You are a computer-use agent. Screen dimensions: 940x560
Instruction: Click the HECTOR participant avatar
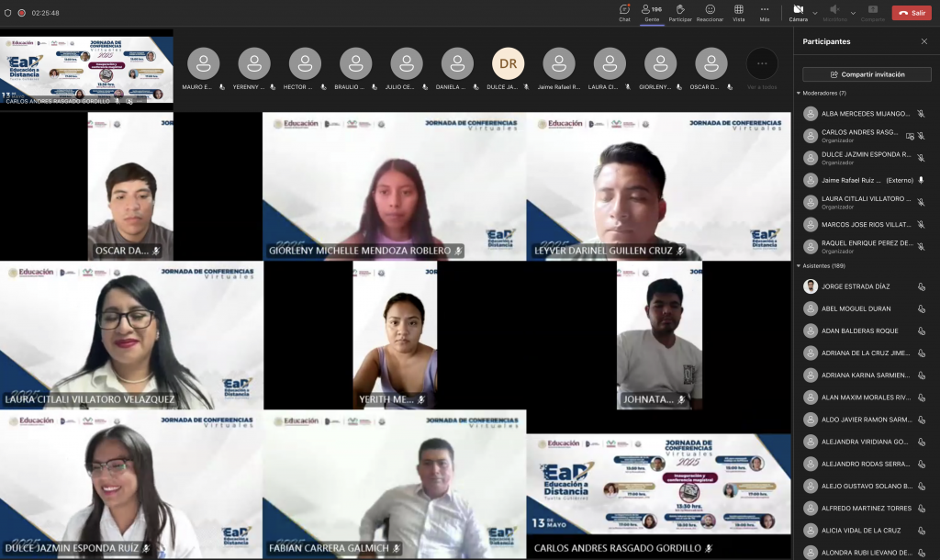[x=305, y=63]
